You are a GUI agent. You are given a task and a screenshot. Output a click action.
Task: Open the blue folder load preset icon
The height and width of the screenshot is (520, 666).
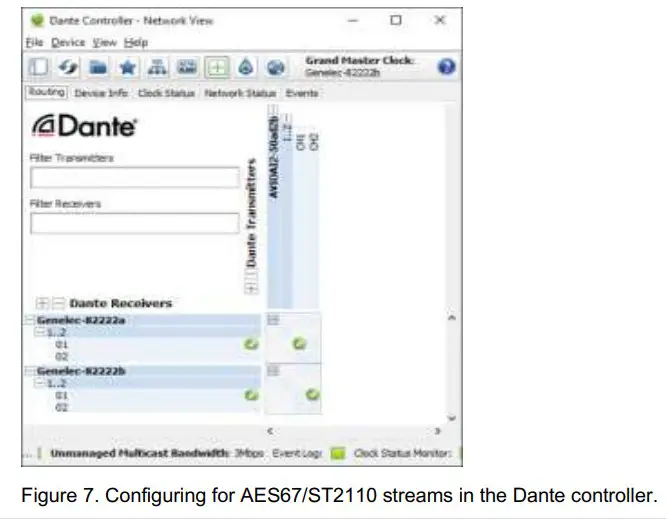coord(98,67)
